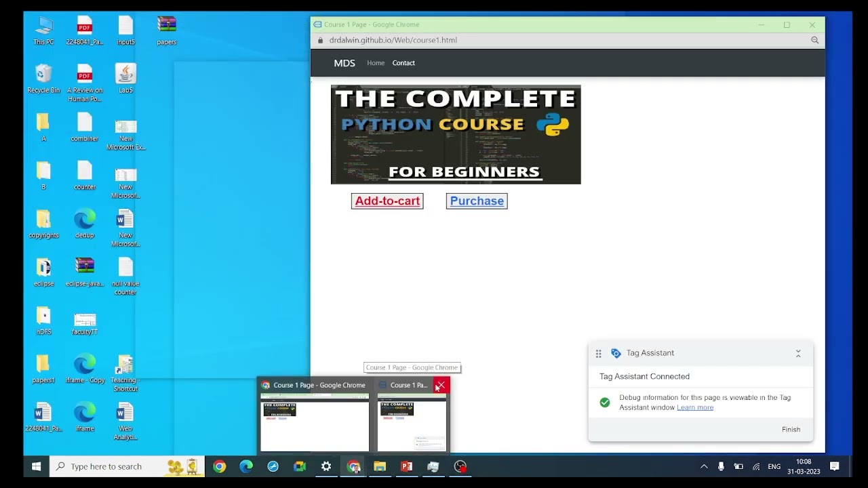Select the papers archive on the desktop
The width and height of the screenshot is (868, 488).
[166, 31]
